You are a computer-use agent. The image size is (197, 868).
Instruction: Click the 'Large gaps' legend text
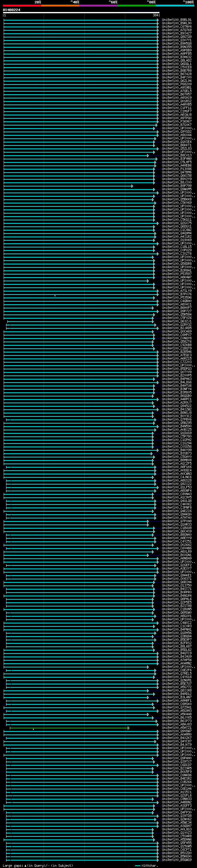tap(13, 866)
